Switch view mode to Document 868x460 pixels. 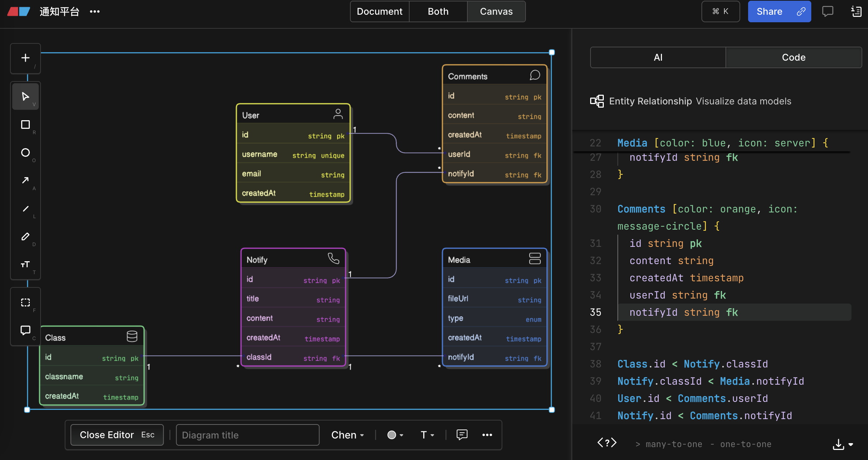click(x=379, y=11)
